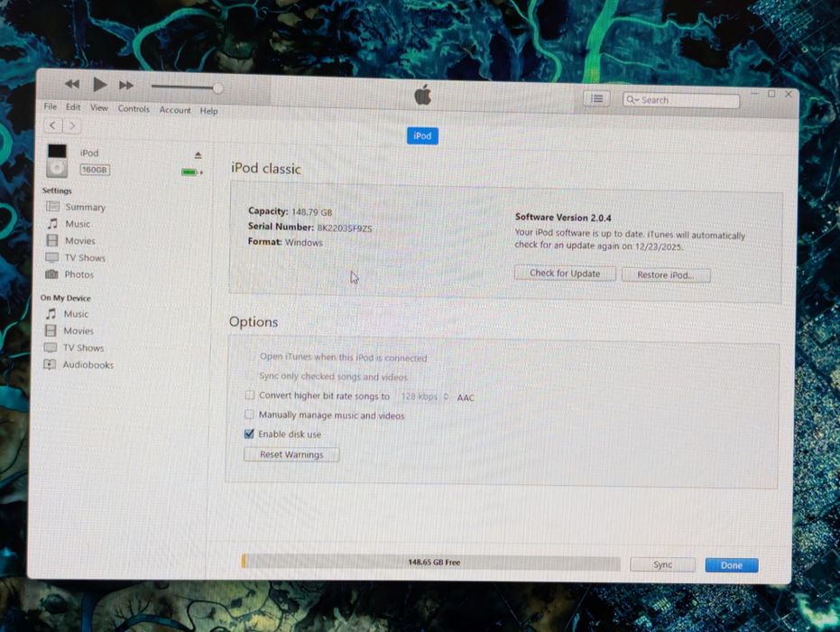840x632 pixels.
Task: Click the Software Version 2.0.4 heading
Action: [x=563, y=217]
